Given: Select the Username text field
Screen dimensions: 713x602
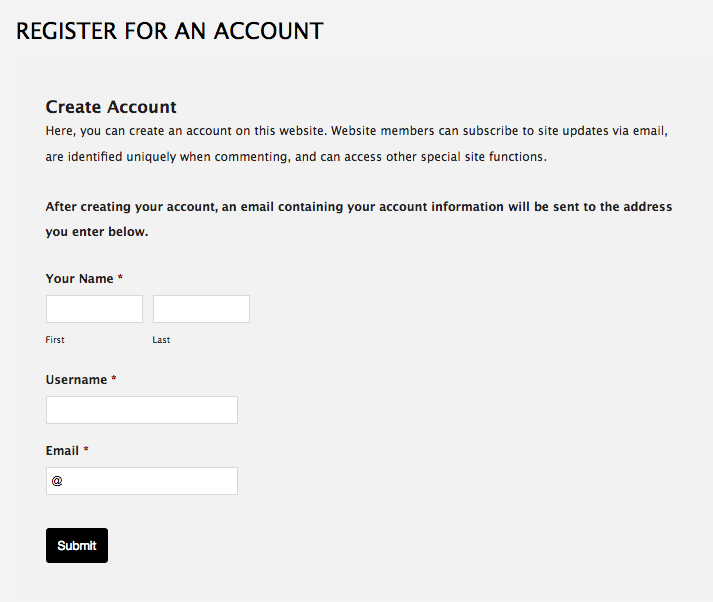Looking at the screenshot, I should coord(142,410).
